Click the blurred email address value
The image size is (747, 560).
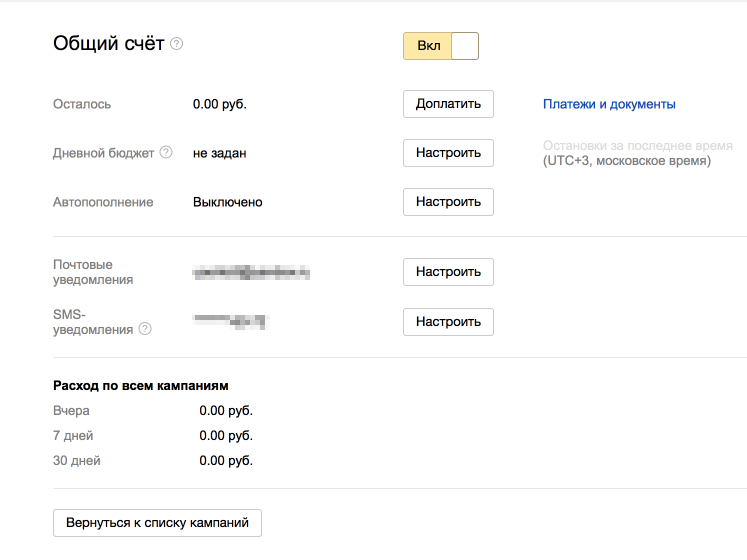tap(251, 272)
